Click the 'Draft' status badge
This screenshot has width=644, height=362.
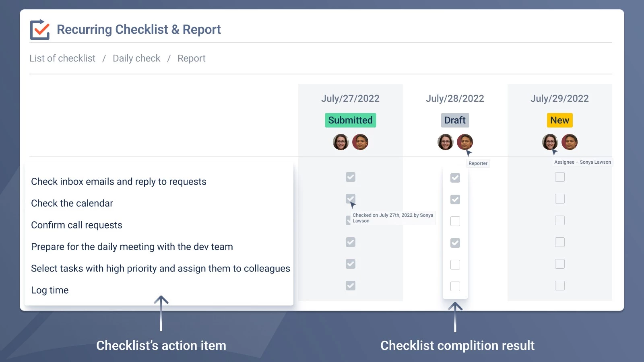click(455, 120)
